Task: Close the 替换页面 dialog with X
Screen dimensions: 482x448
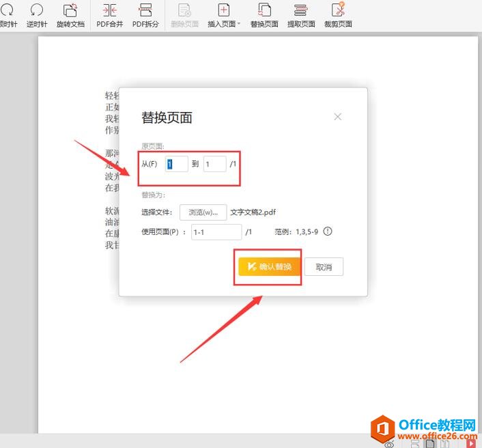Action: pos(337,117)
